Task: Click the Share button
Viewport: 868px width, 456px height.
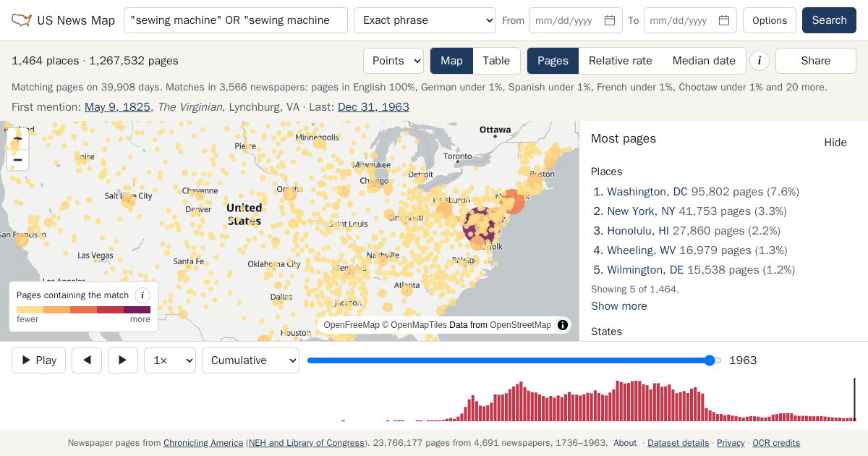Action: click(x=816, y=61)
